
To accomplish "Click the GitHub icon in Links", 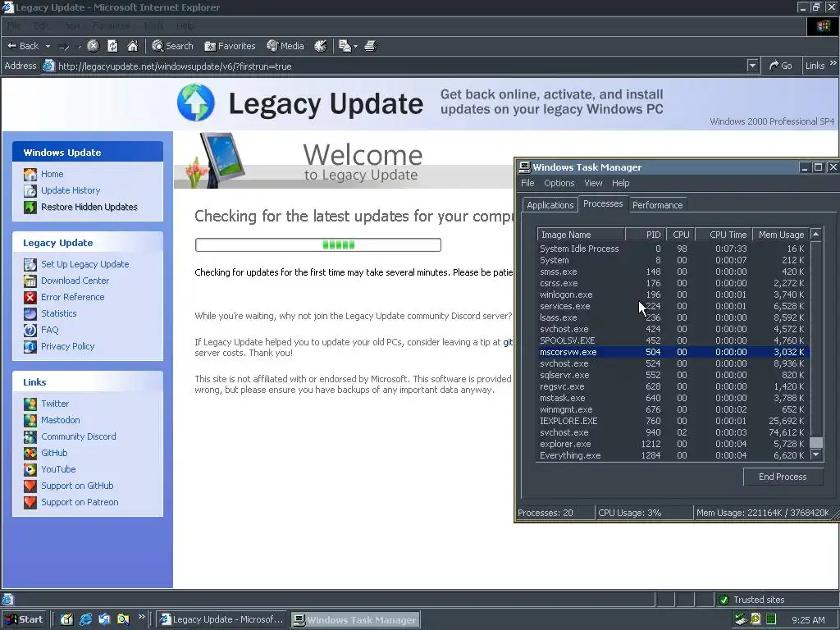I will click(30, 453).
